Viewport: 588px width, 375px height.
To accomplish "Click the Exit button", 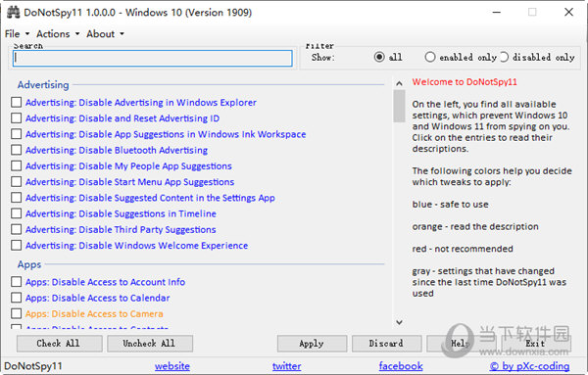I will coord(536,344).
